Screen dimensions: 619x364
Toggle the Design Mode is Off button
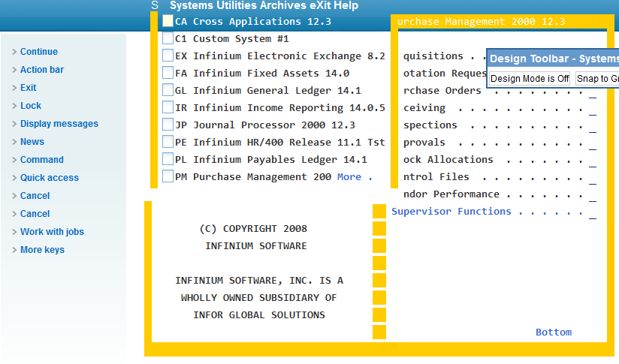point(530,79)
